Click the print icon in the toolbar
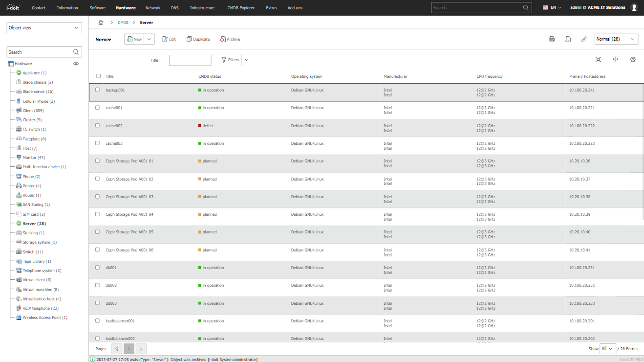The image size is (644, 362). (x=552, y=39)
